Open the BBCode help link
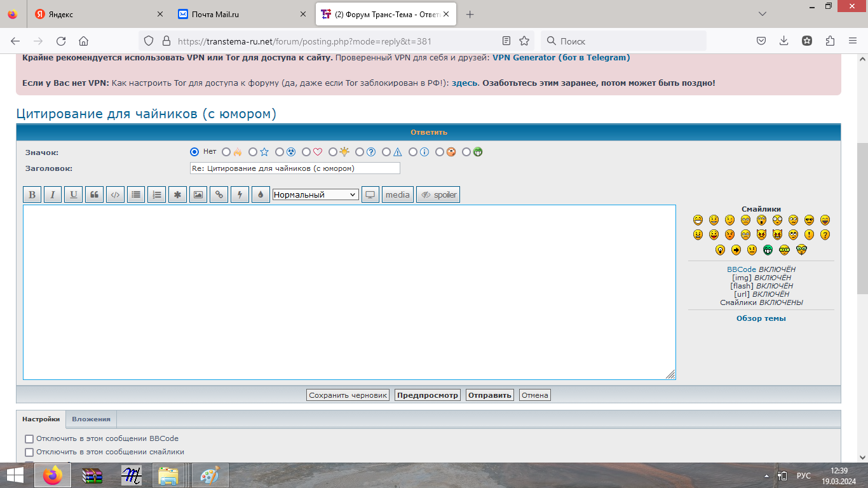868x488 pixels. pyautogui.click(x=742, y=269)
